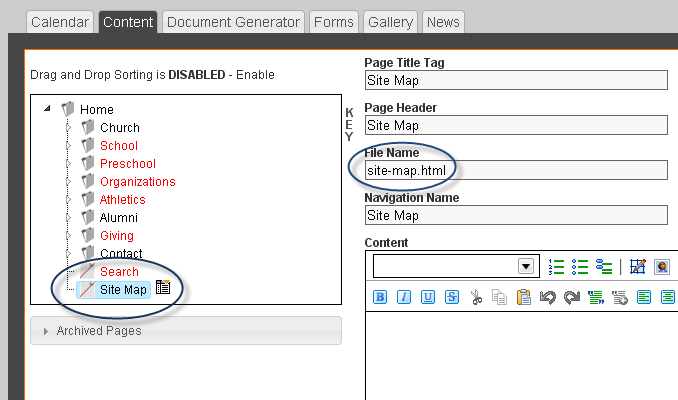The image size is (678, 400).
Task: Select the Site Map page in tree
Action: pos(123,289)
